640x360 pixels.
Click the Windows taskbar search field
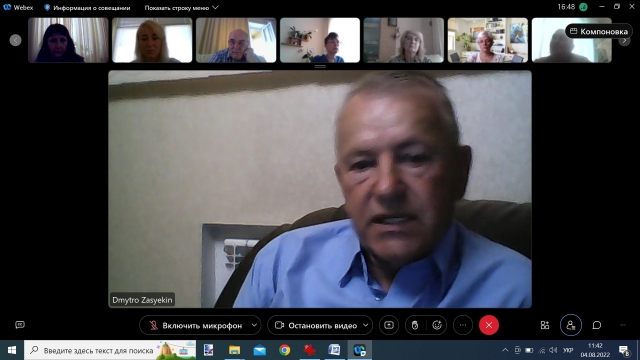click(110, 350)
